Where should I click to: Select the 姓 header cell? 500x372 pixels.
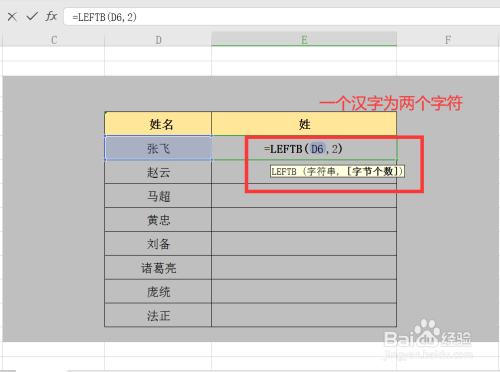(304, 124)
